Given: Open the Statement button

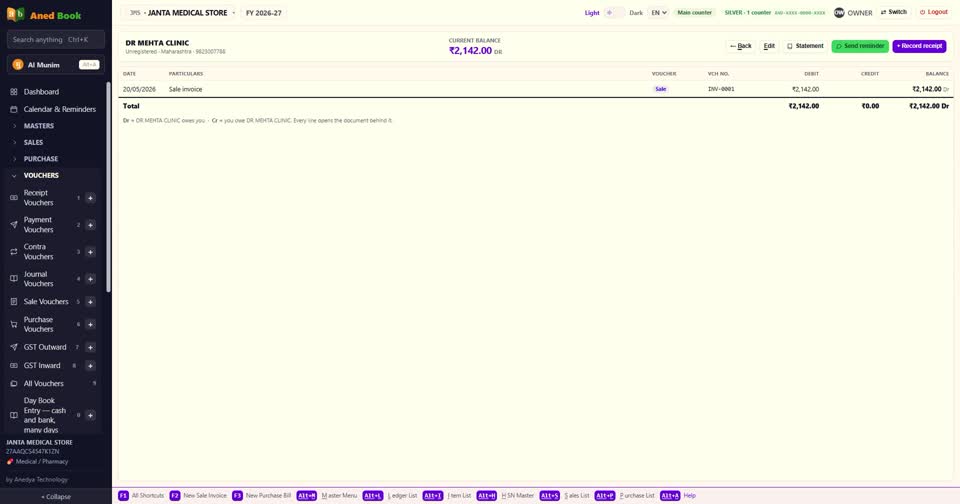Looking at the screenshot, I should point(805,46).
